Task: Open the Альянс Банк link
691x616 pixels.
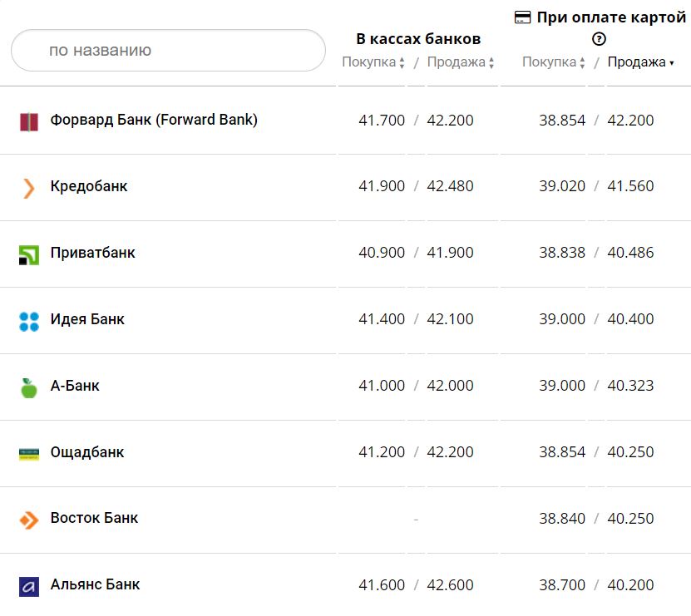Action: click(95, 584)
